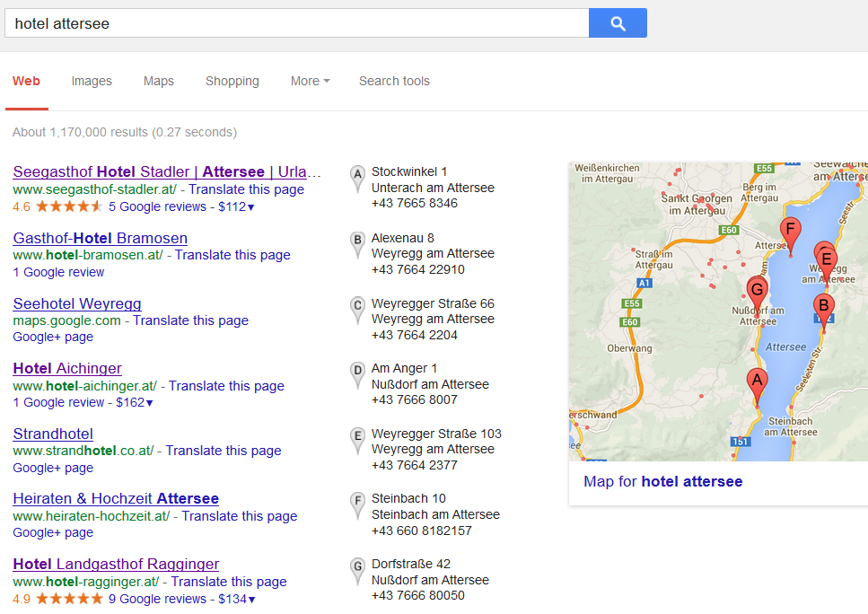Switch to the Maps tab
Image resolution: width=868 pixels, height=614 pixels.
(x=158, y=81)
